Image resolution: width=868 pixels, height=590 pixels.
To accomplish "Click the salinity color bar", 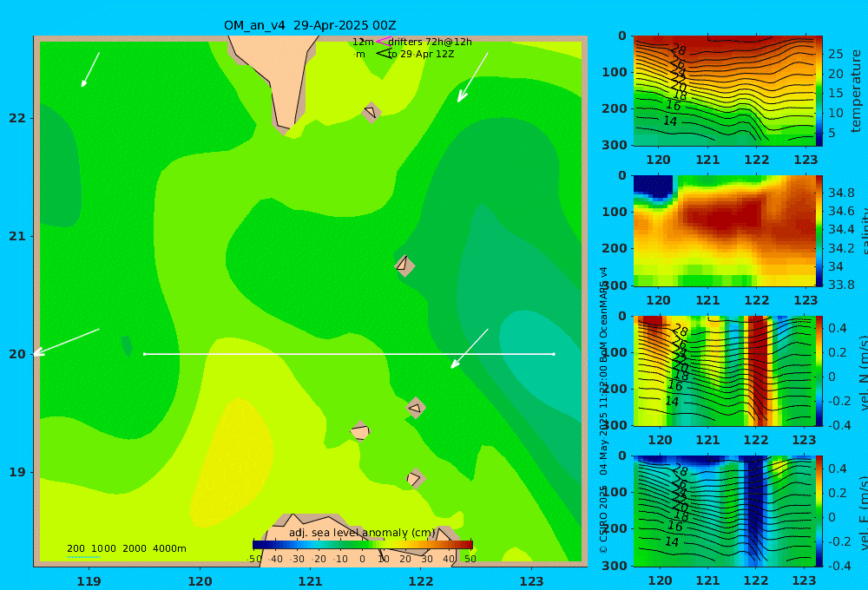I will click(x=819, y=231).
